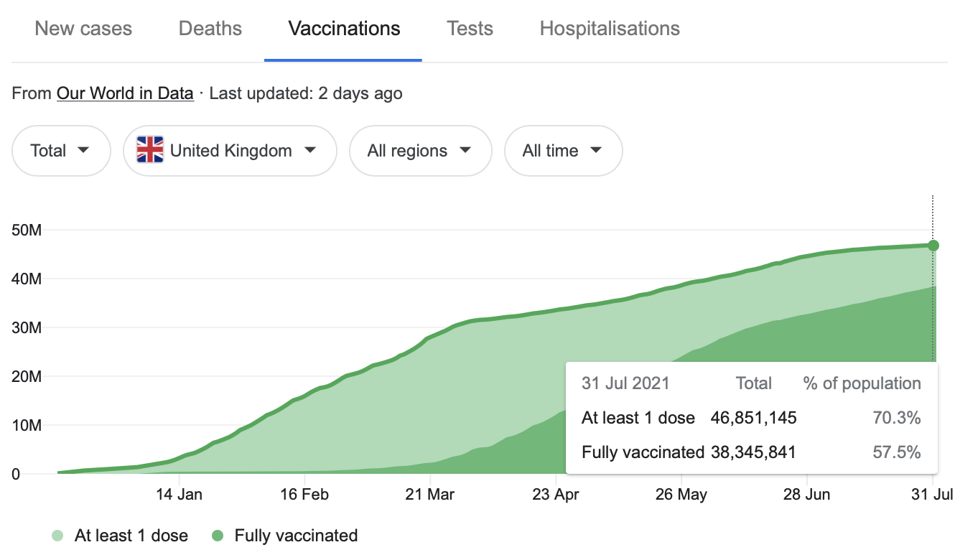The height and width of the screenshot is (560, 955).
Task: Click the arrow in the Total selector
Action: (x=83, y=151)
